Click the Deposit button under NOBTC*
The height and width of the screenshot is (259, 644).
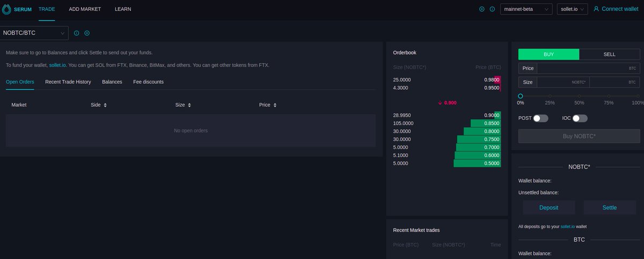(548, 207)
